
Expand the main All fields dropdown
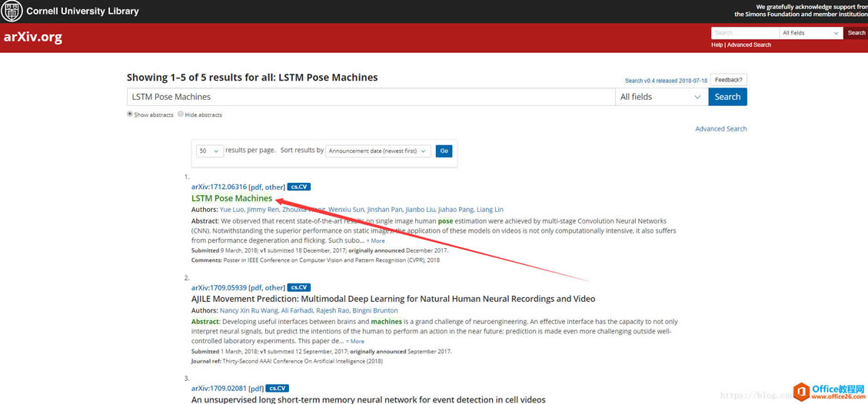(661, 97)
